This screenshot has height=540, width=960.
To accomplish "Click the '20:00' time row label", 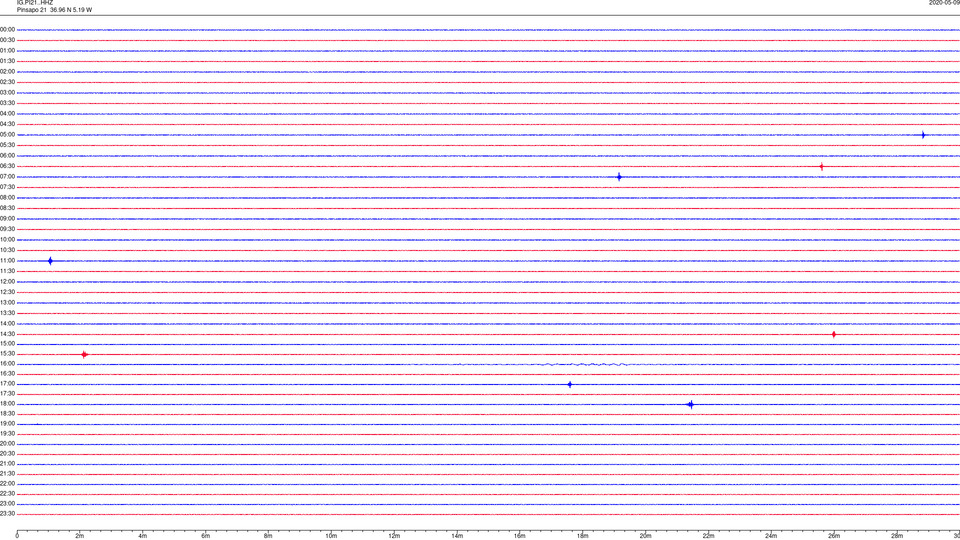I will 7,444.
